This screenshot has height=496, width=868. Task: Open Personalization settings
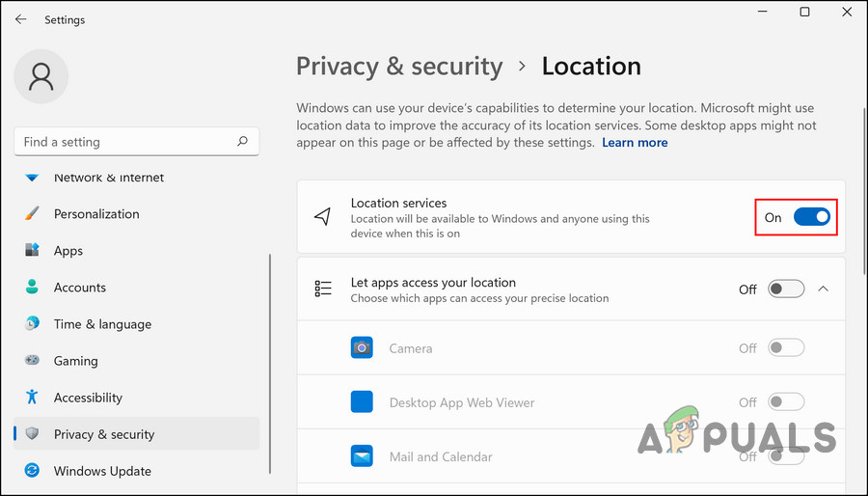click(x=137, y=213)
